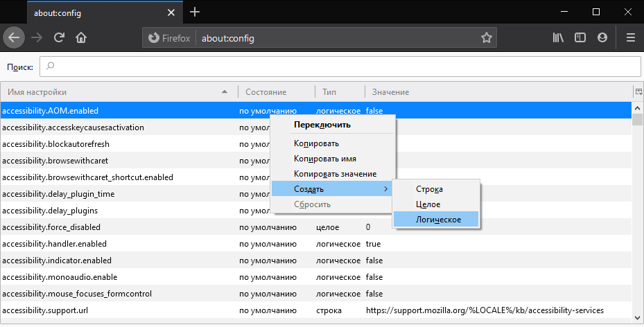This screenshot has width=644, height=327.
Task: Reload the about:config page
Action: tap(59, 37)
